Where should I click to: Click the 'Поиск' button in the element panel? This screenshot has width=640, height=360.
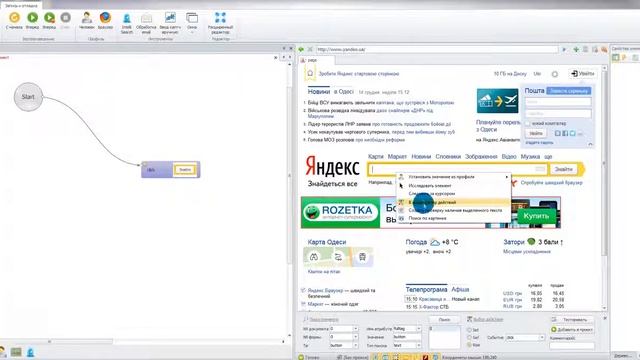tap(444, 320)
